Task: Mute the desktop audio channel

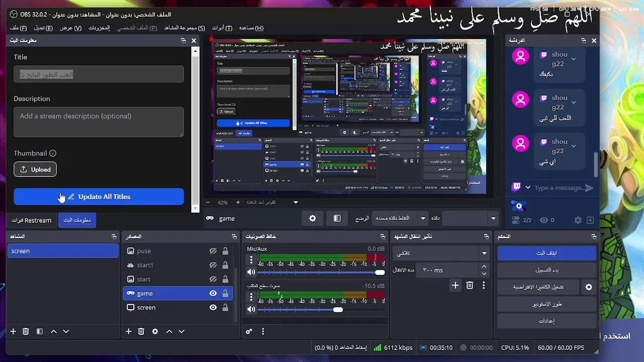Action: tap(251, 309)
